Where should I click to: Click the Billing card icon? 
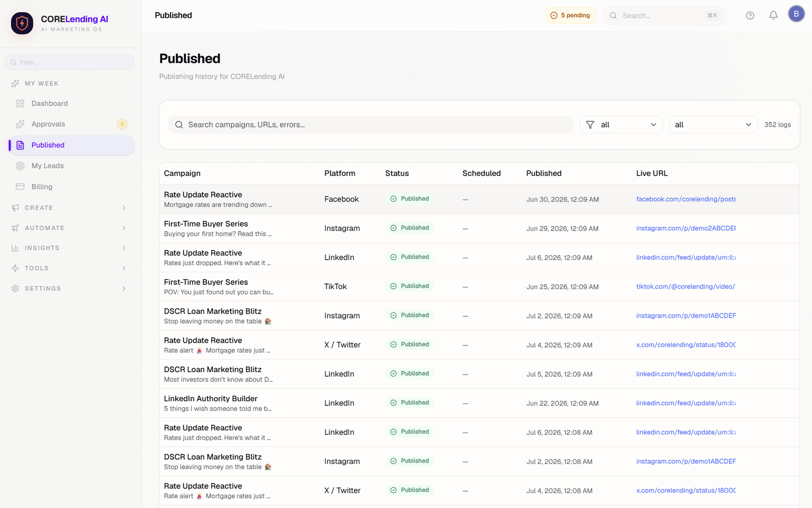click(x=20, y=187)
